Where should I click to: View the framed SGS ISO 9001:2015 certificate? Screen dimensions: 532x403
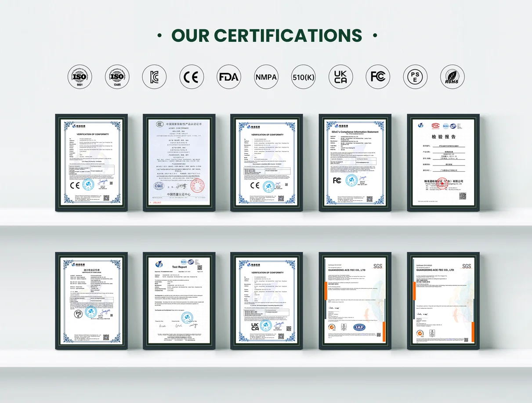pos(355,301)
